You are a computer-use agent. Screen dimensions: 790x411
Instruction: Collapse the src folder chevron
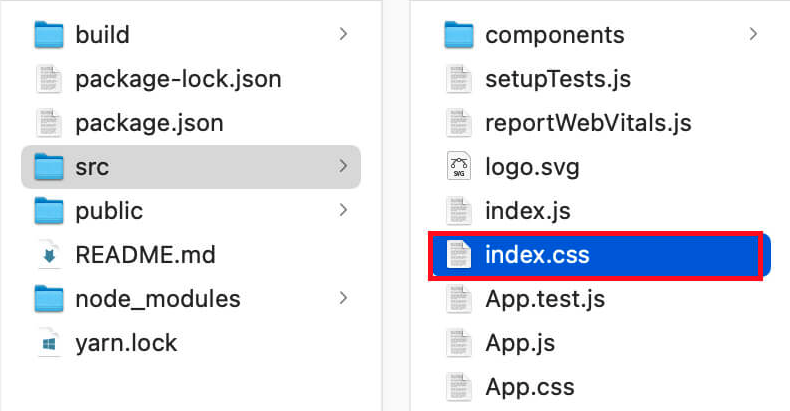343,166
